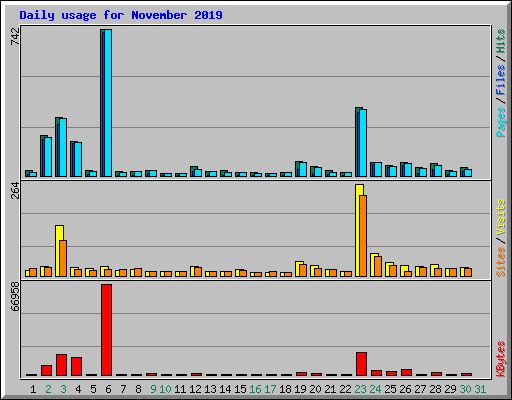Click the red KBytes bar for day 23
The width and height of the screenshot is (512, 400).
[x=362, y=364]
